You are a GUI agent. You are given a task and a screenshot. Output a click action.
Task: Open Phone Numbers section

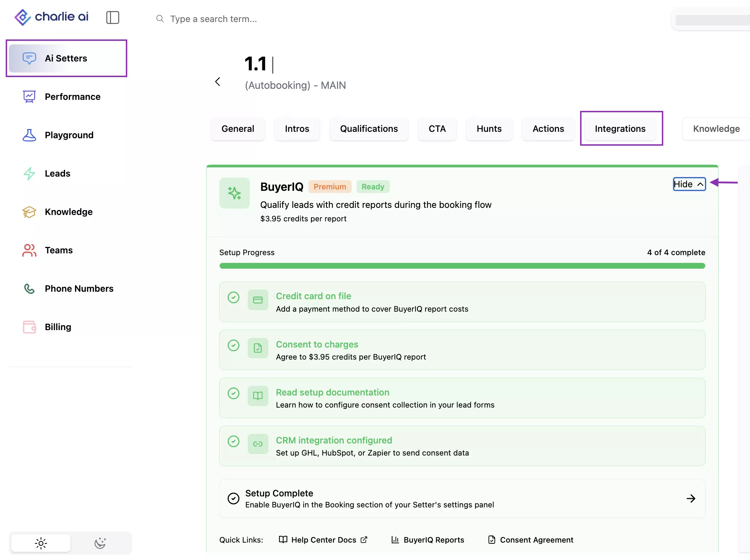tap(79, 289)
